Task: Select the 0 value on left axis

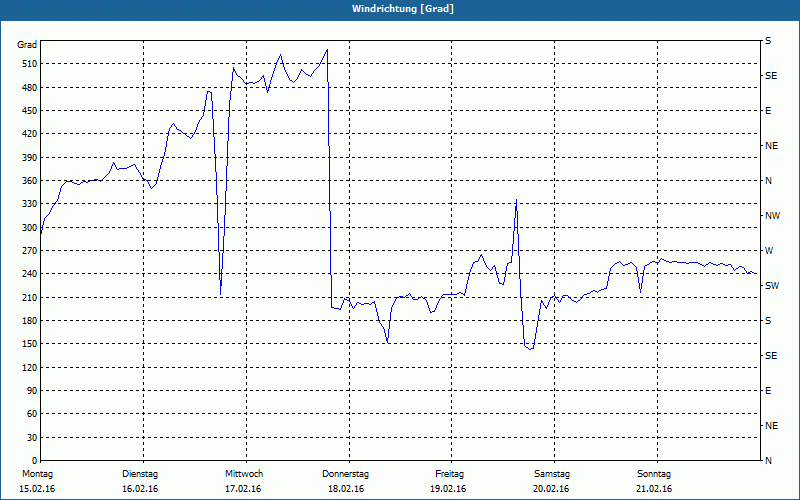Action: coord(34,461)
